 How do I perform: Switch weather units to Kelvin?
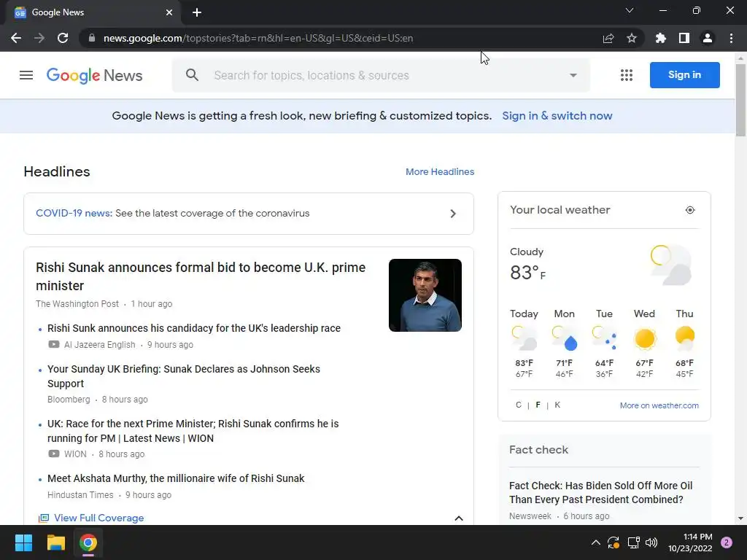pos(557,405)
